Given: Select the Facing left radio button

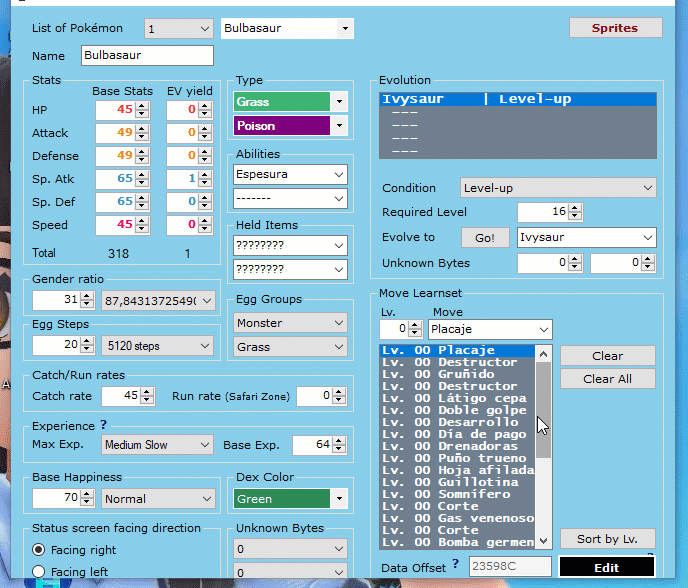Looking at the screenshot, I should coord(39,572).
